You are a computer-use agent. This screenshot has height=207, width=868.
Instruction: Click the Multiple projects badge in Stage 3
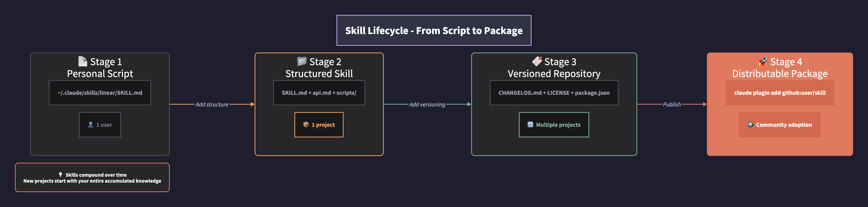point(554,125)
